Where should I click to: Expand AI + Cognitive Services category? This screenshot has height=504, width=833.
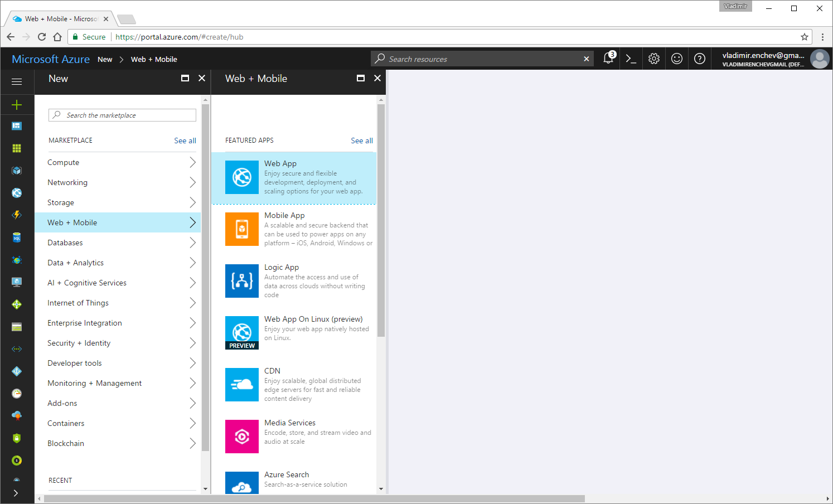(x=118, y=283)
